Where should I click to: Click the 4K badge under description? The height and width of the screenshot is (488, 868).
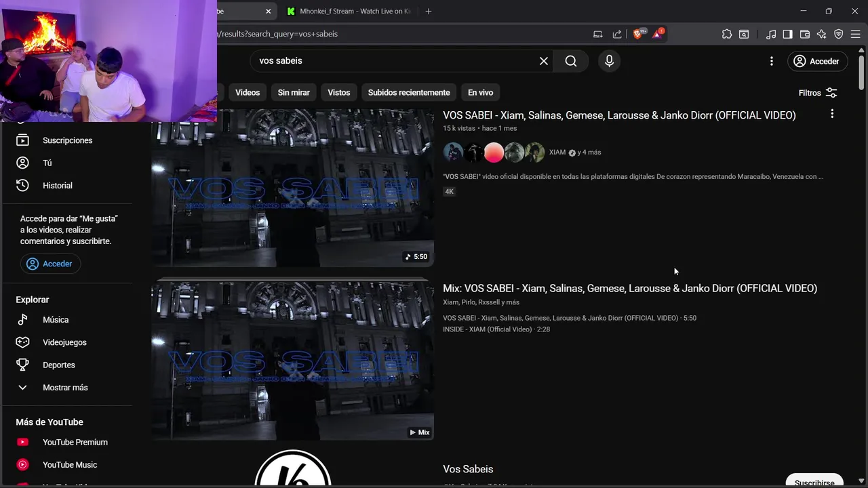coord(449,192)
